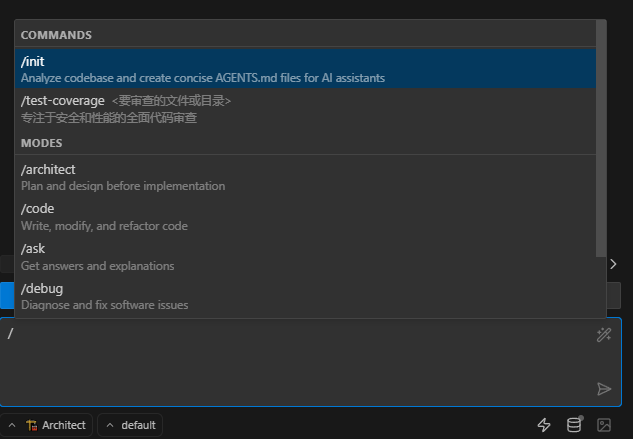Select the /init command
Screen dimensions: 633x439
pyautogui.click(x=305, y=69)
